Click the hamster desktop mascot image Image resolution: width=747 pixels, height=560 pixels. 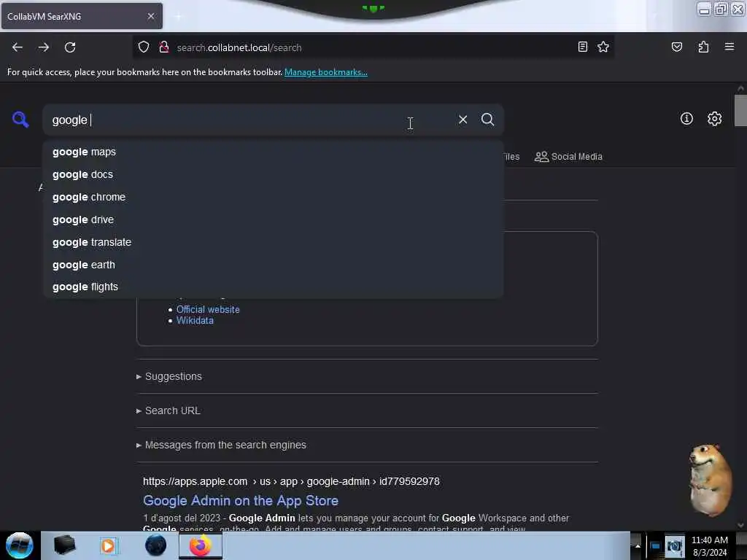click(710, 480)
